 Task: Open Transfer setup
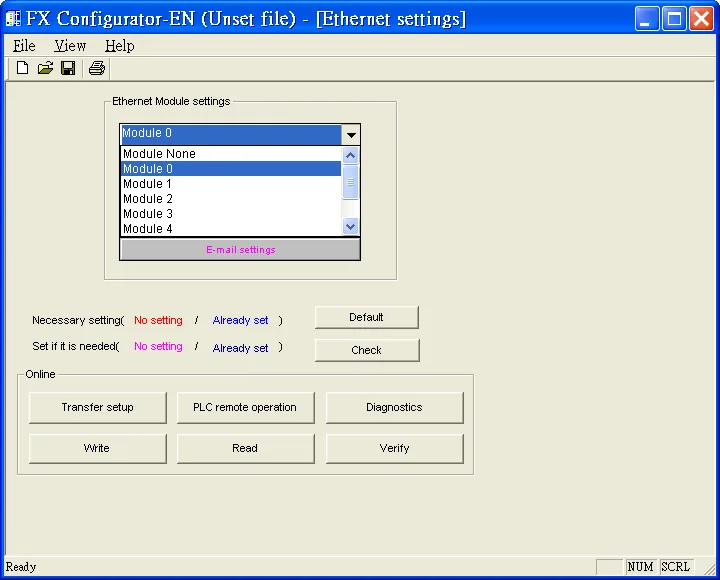[x=97, y=407]
